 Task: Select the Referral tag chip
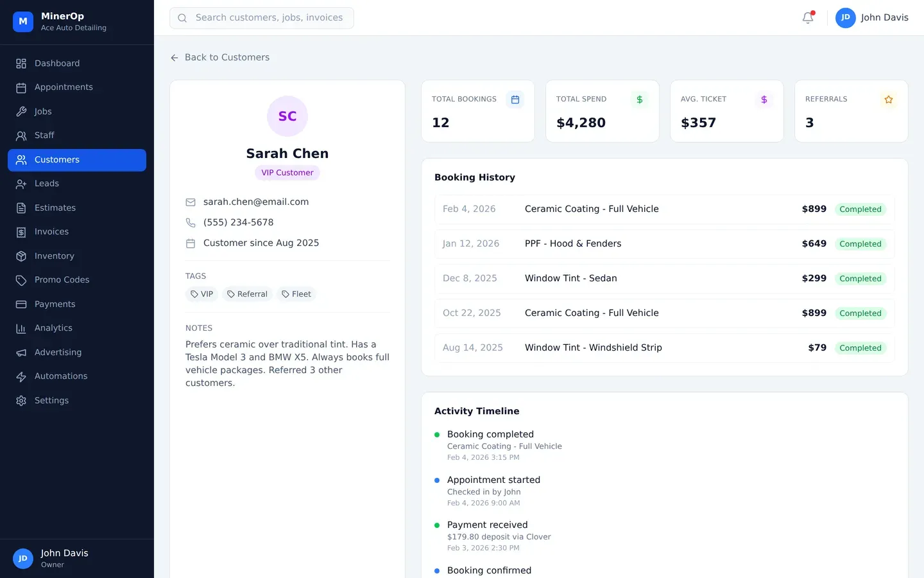[247, 294]
